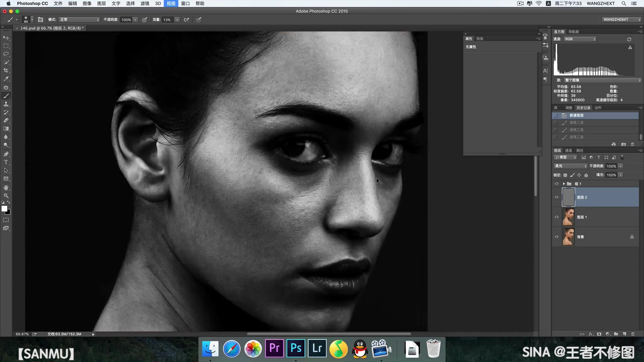Toggle lock image pixels brush icon
This screenshot has height=362, width=644.
click(572, 175)
